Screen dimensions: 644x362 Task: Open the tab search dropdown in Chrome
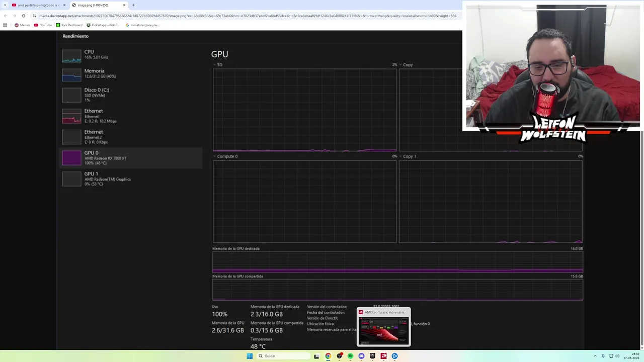click(x=4, y=5)
